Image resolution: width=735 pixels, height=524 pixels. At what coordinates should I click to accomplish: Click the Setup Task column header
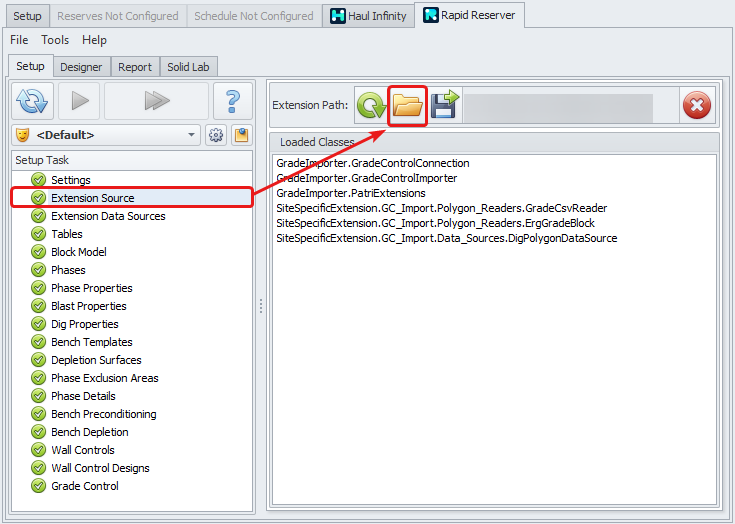point(132,160)
